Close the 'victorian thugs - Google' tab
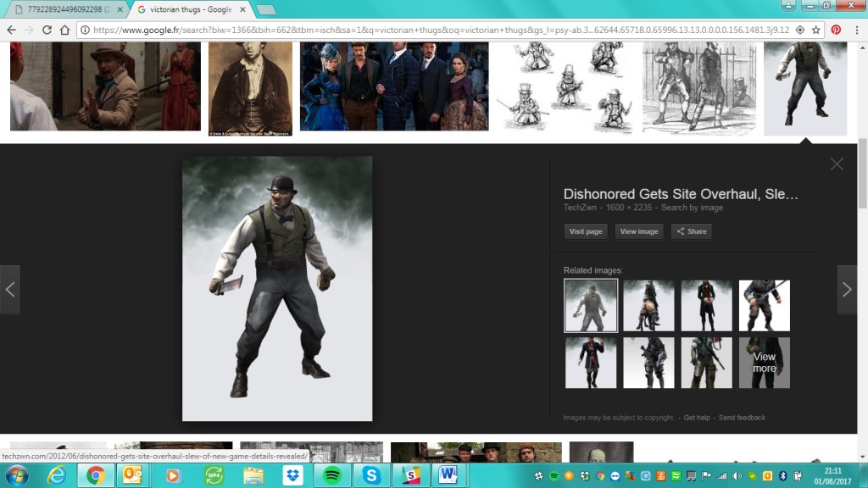The height and width of the screenshot is (488, 868). [242, 9]
